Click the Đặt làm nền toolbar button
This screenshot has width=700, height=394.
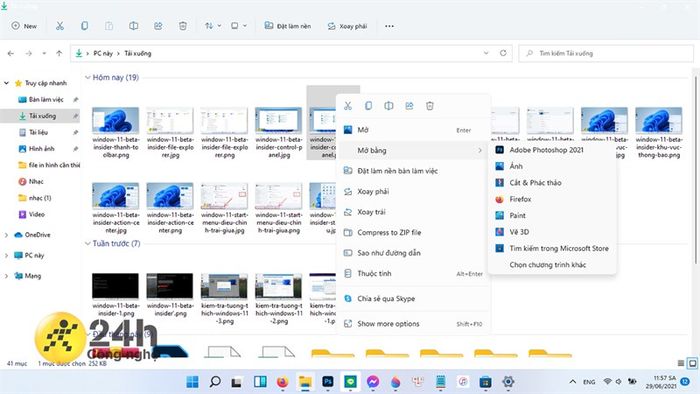288,26
